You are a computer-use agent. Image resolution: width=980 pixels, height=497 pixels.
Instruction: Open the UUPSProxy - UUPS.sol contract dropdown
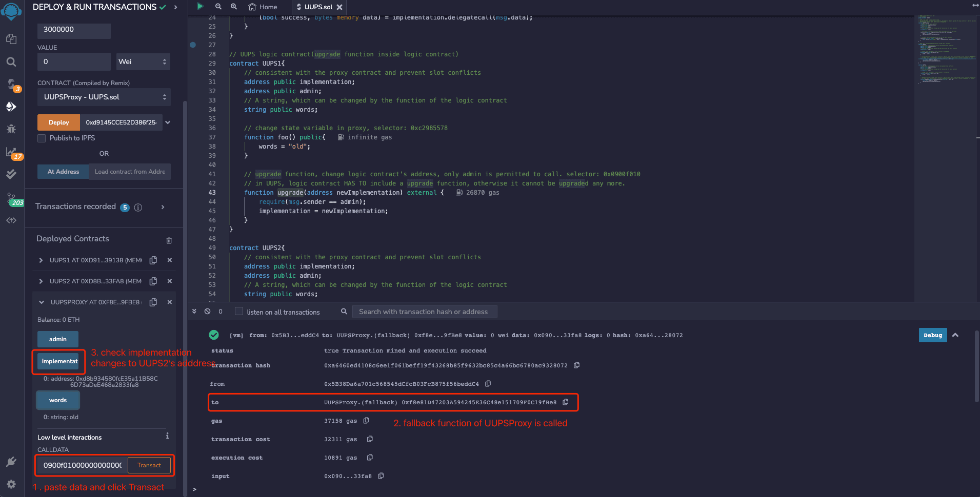click(104, 97)
